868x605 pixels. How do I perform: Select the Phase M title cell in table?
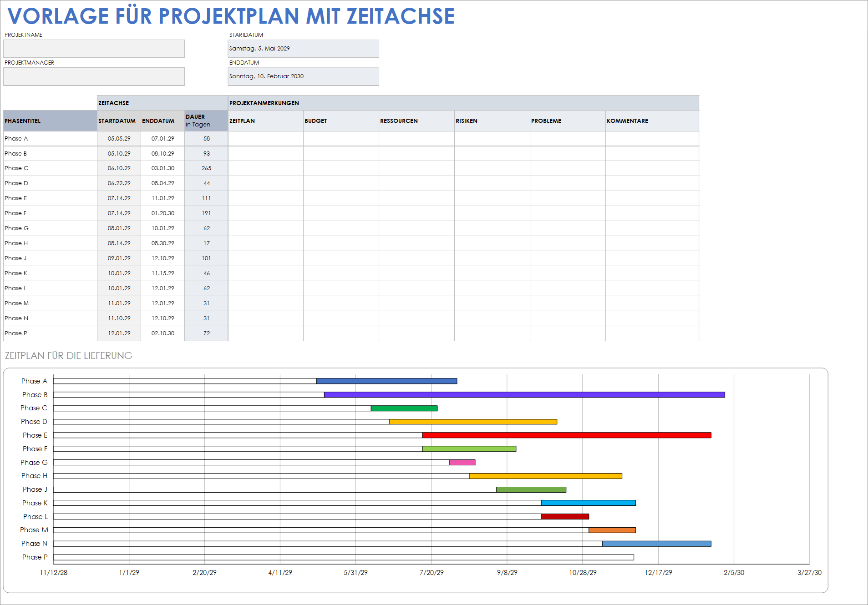(50, 303)
